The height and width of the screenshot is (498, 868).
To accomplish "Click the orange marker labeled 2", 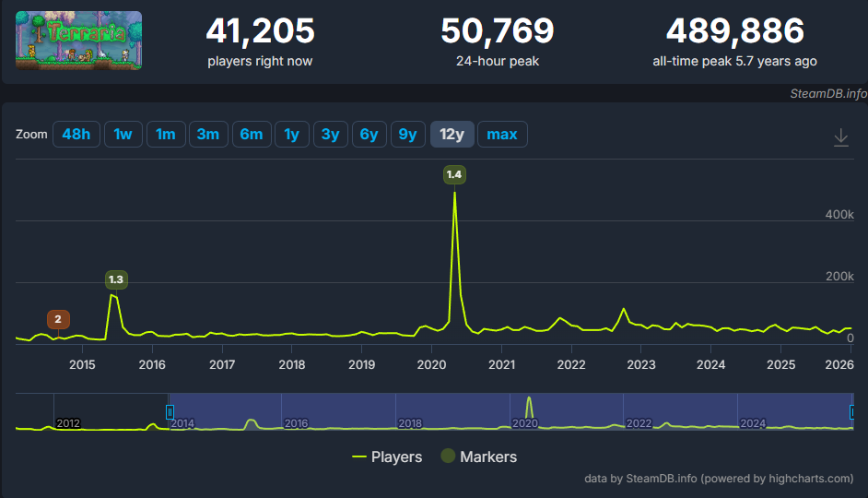I will point(58,319).
